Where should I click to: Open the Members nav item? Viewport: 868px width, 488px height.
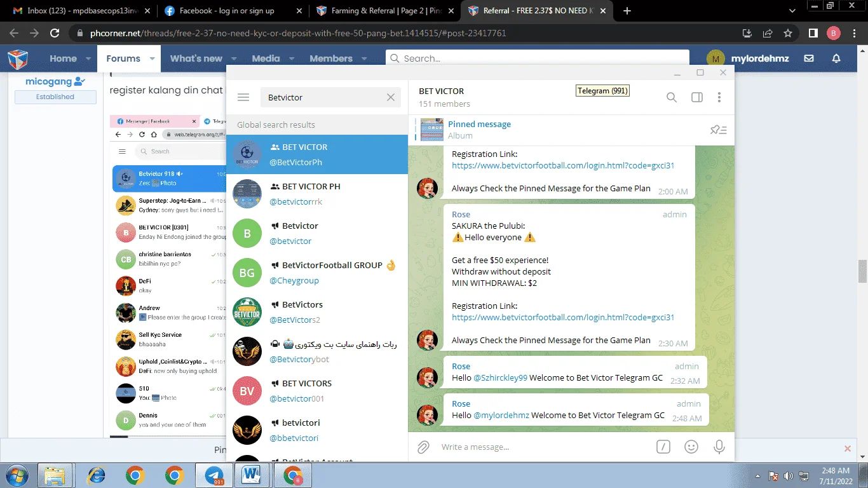[331, 58]
